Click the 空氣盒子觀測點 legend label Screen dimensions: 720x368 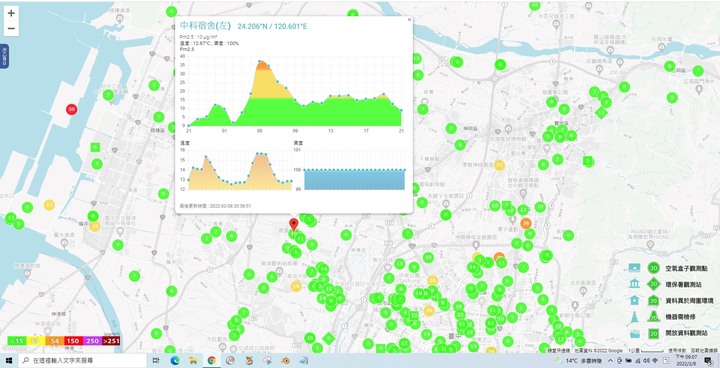click(x=686, y=268)
